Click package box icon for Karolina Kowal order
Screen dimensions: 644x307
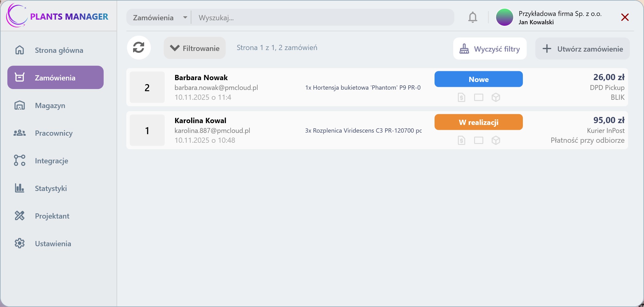(496, 140)
